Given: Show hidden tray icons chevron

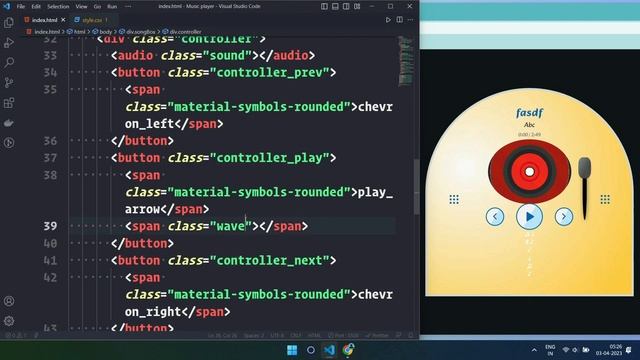Looking at the screenshot, I should 534,350.
